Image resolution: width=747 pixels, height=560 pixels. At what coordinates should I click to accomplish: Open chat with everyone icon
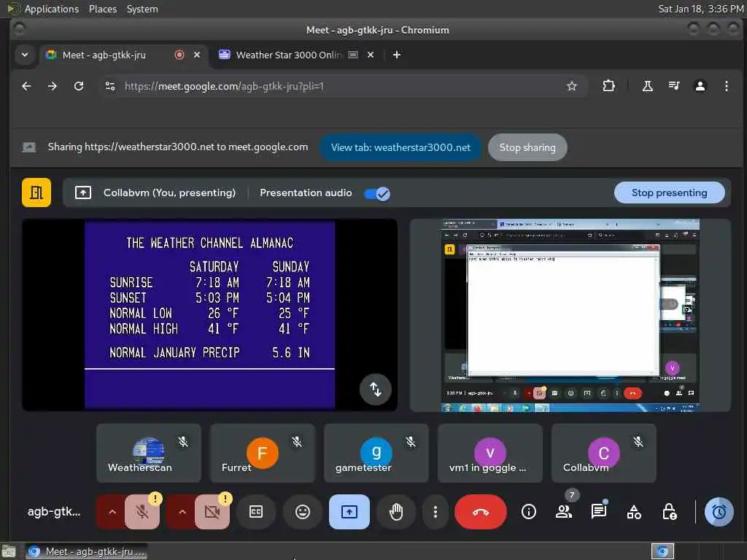click(599, 512)
